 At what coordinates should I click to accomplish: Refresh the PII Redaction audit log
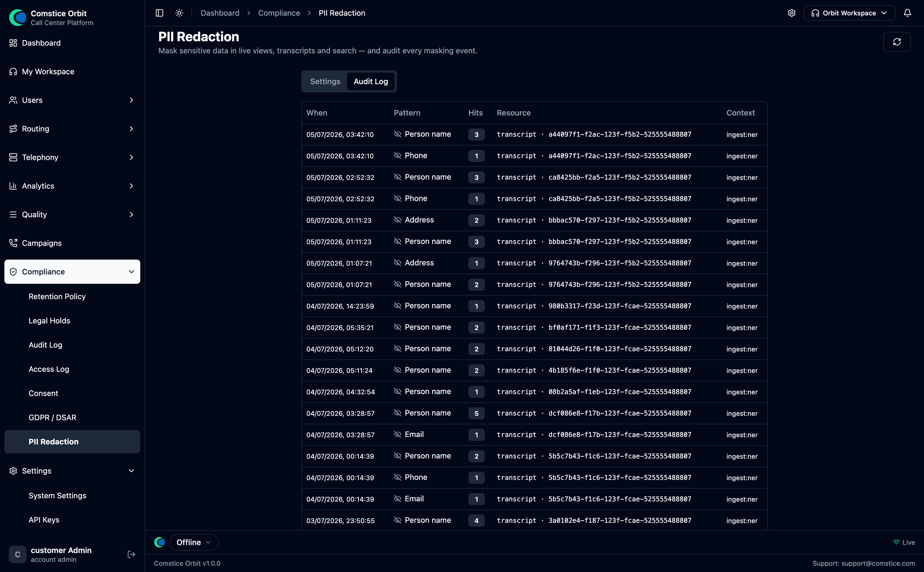[897, 42]
